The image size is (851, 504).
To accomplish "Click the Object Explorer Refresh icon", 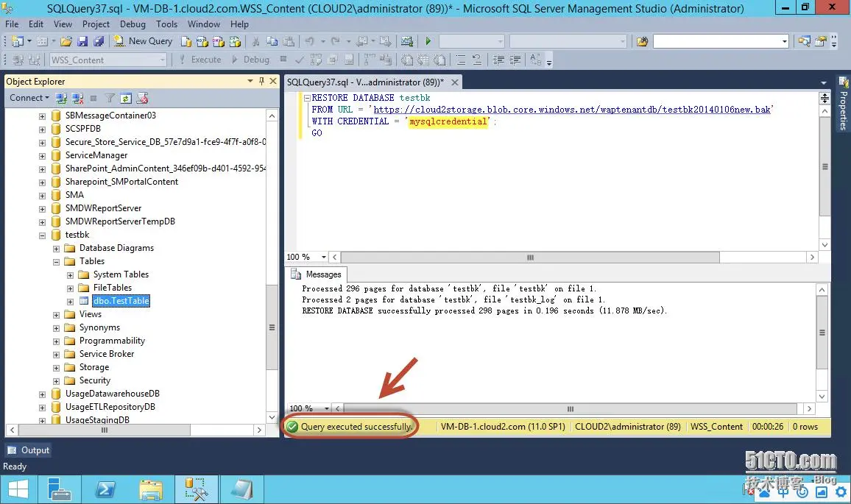I will [126, 98].
